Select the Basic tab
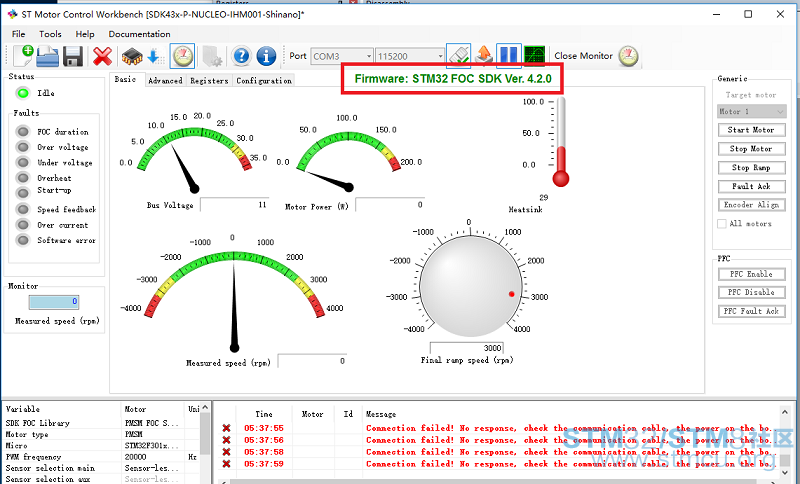The height and width of the screenshot is (484, 800). (x=125, y=79)
